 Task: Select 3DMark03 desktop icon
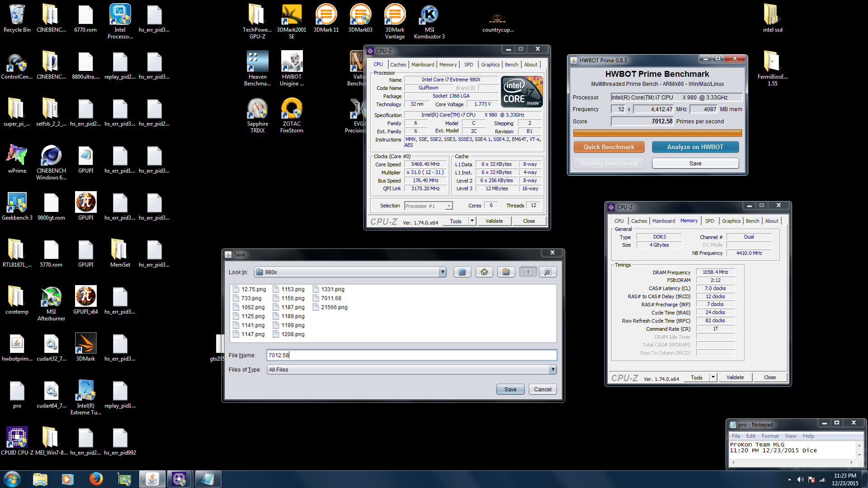tap(360, 19)
